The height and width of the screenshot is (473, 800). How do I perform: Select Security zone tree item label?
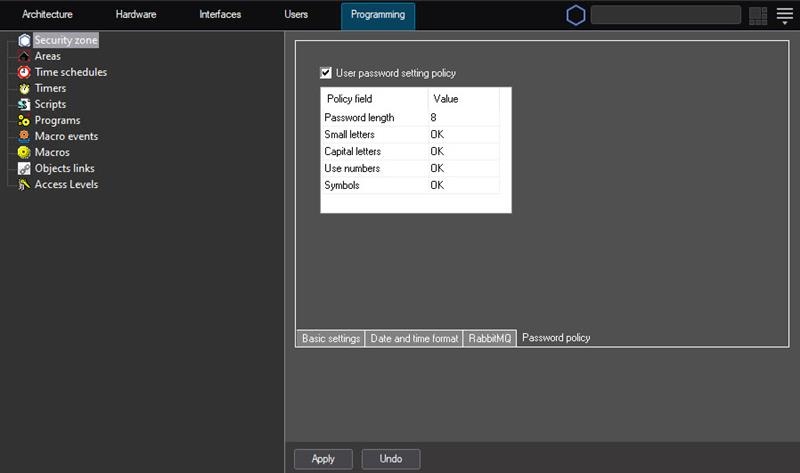tap(66, 40)
